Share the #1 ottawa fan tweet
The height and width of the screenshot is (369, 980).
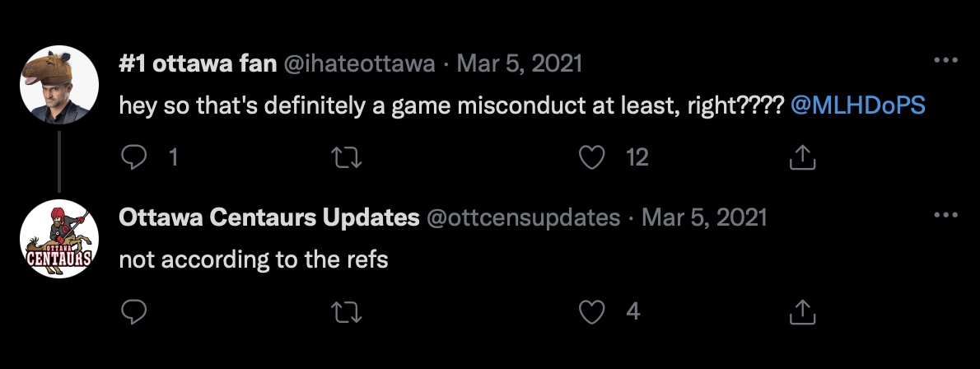(802, 157)
